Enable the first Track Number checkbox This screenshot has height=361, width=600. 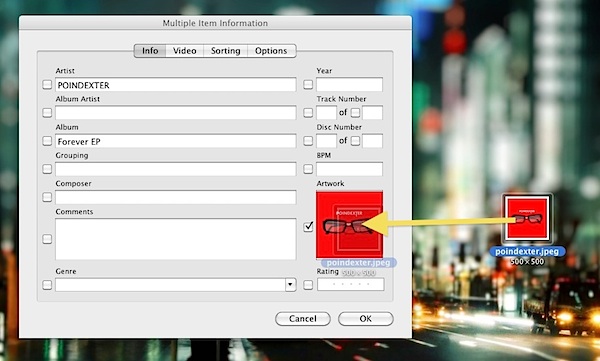pyautogui.click(x=308, y=113)
